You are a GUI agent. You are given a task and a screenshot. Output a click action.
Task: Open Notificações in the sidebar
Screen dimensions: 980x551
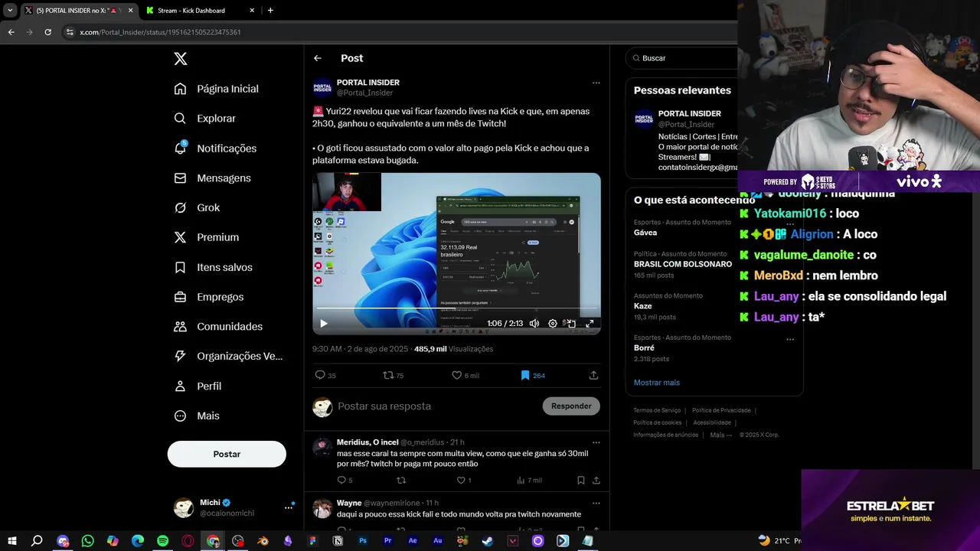215,148
